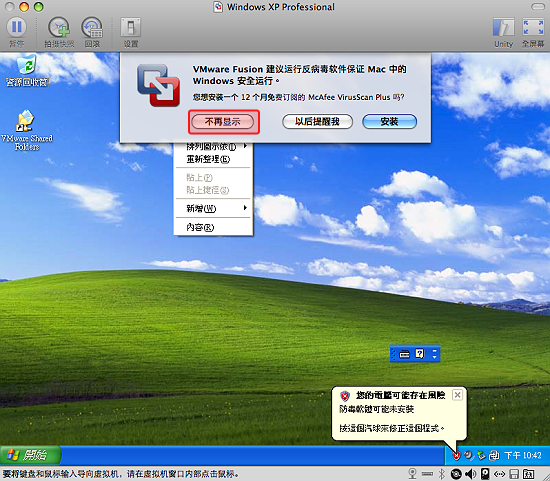Click the floppy disk icon in status bar
Screen dimensions: 550x481
[514, 474]
